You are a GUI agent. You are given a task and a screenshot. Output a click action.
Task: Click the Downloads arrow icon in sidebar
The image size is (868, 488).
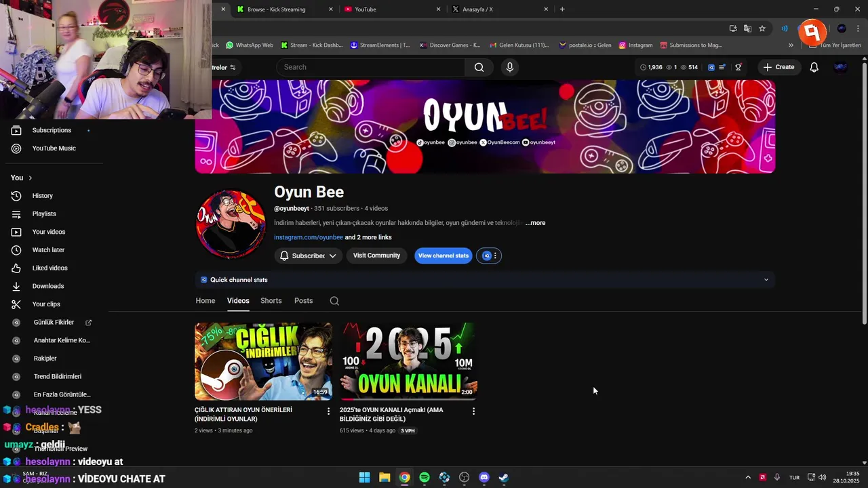(16, 286)
